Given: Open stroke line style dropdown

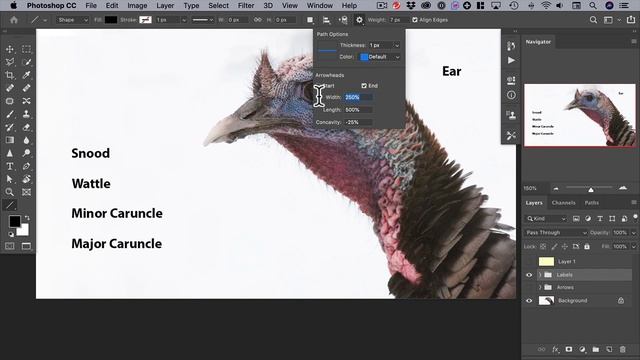Looking at the screenshot, I should coord(203,20).
